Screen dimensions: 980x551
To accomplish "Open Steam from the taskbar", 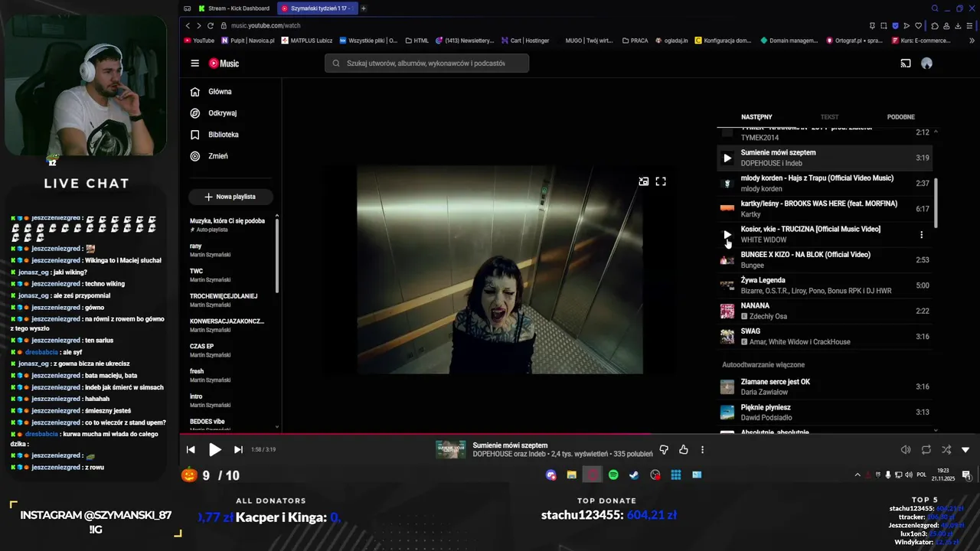I will pos(634,475).
